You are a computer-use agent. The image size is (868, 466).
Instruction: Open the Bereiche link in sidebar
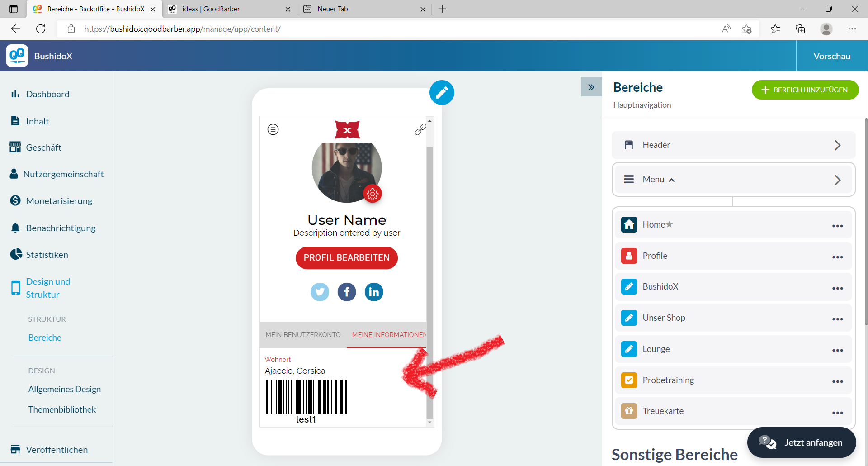45,338
